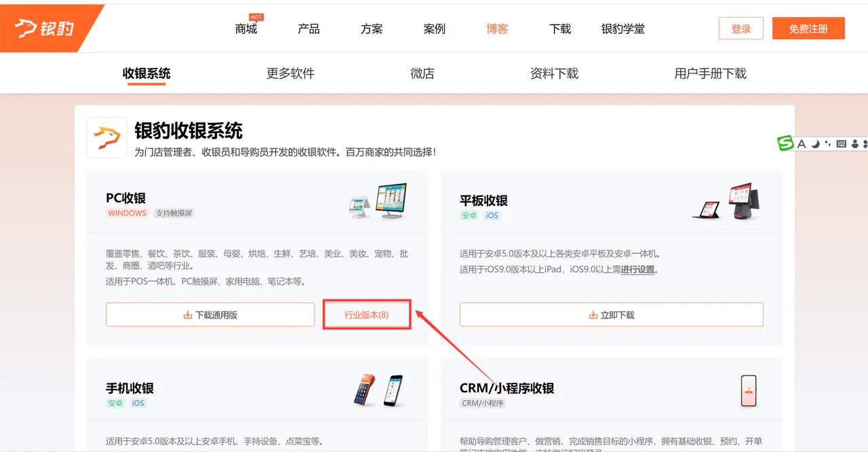Click the iOS tag under 平板收银
The width and height of the screenshot is (868, 452).
(x=492, y=216)
